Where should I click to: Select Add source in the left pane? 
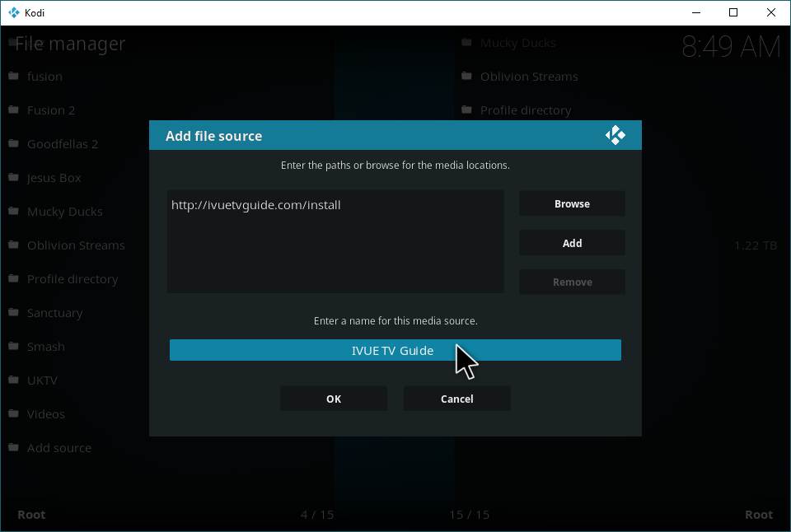coord(59,448)
